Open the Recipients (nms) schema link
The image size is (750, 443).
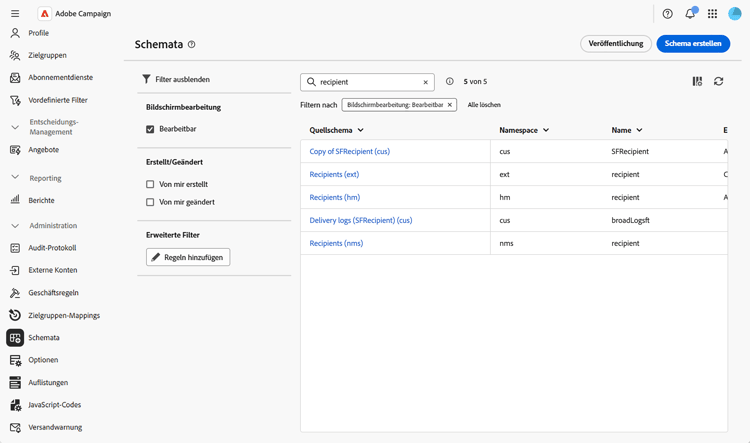pos(336,244)
